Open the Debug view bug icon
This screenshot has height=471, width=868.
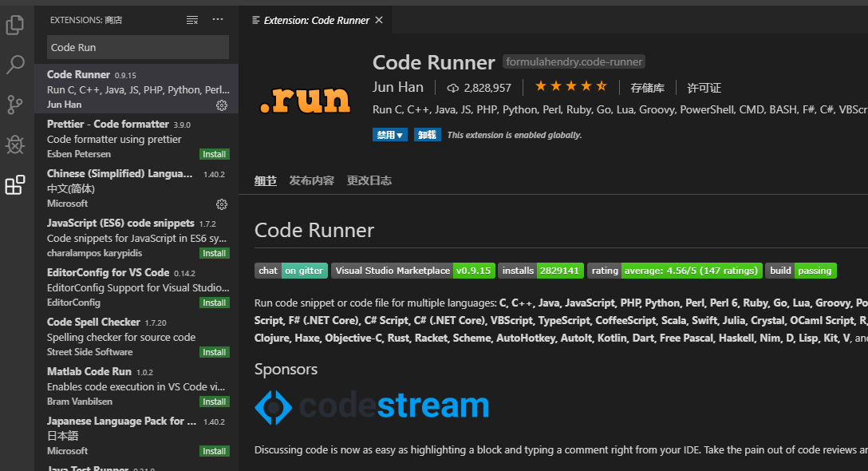tap(15, 144)
